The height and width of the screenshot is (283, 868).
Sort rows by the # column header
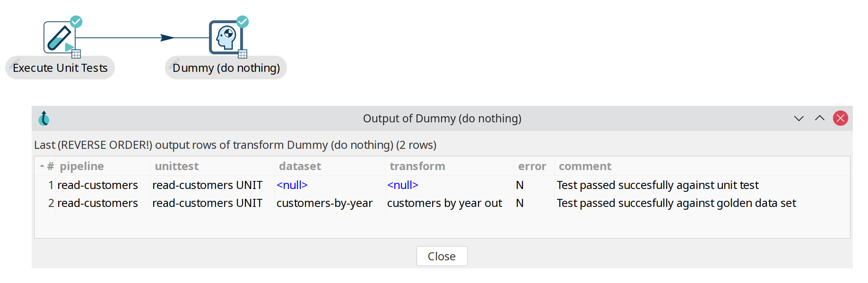coord(50,166)
